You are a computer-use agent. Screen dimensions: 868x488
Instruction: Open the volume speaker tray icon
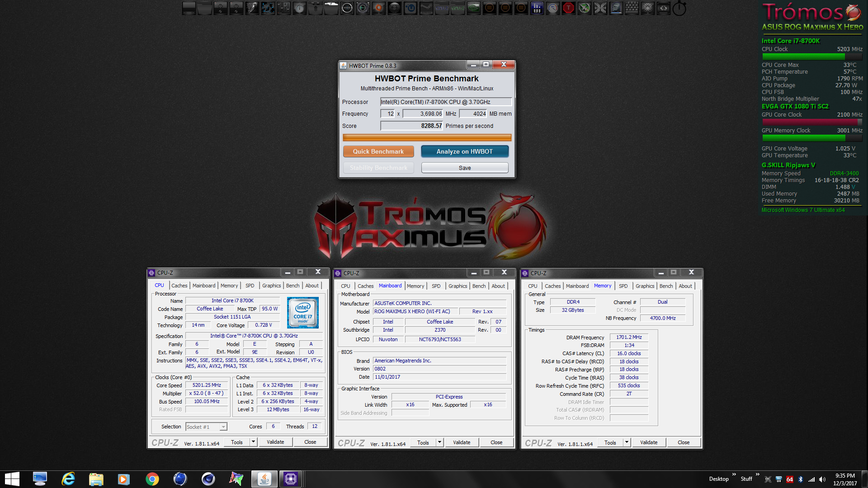pos(822,479)
